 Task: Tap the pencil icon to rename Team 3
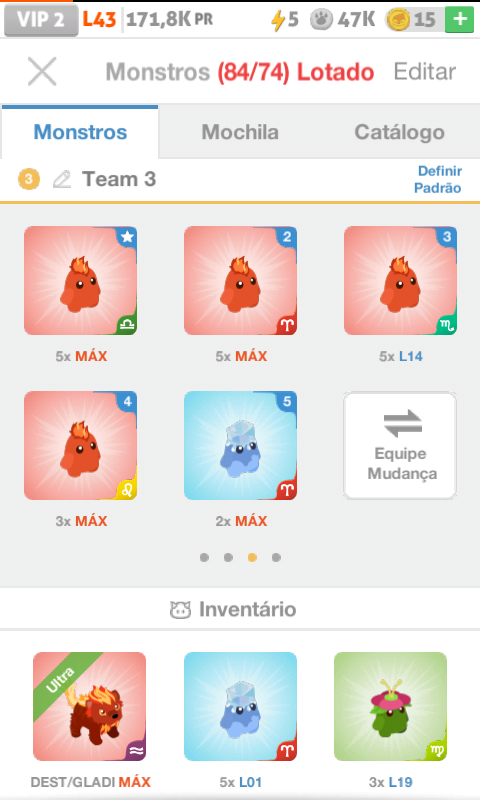62,180
